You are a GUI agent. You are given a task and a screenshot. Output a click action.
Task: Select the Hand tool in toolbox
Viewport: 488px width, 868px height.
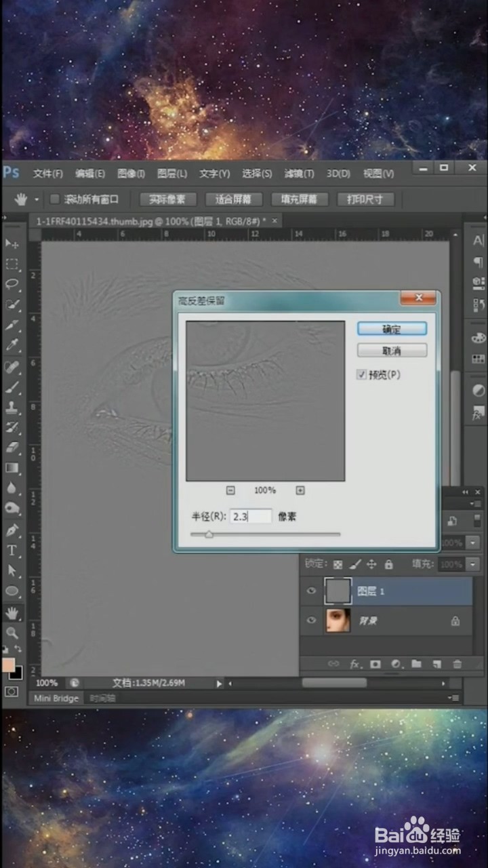[x=12, y=613]
